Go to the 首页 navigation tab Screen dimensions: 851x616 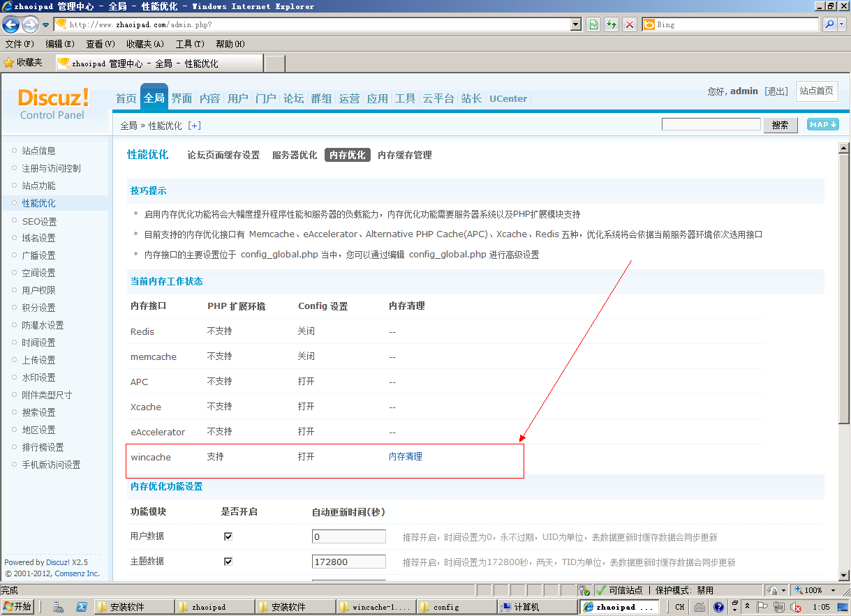[126, 98]
